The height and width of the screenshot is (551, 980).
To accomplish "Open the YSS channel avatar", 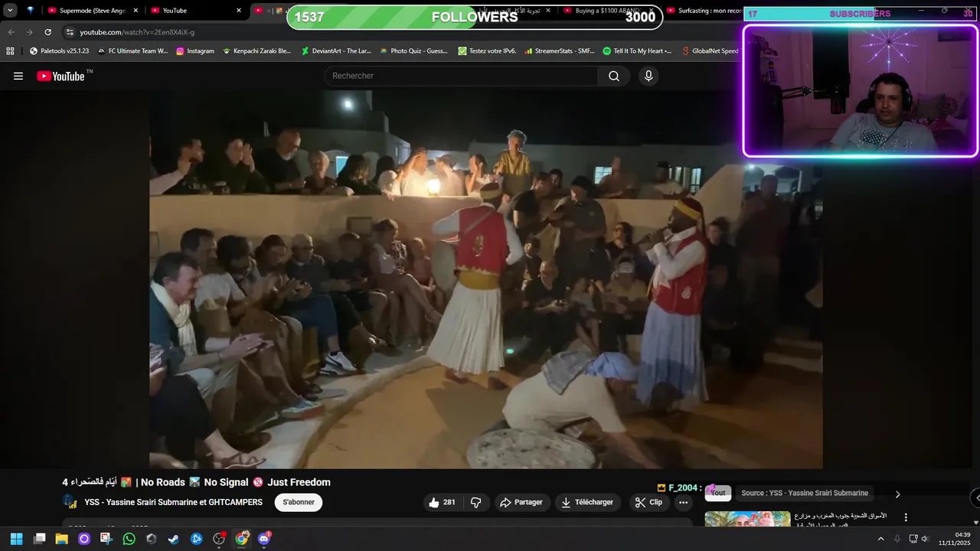I will coord(70,502).
